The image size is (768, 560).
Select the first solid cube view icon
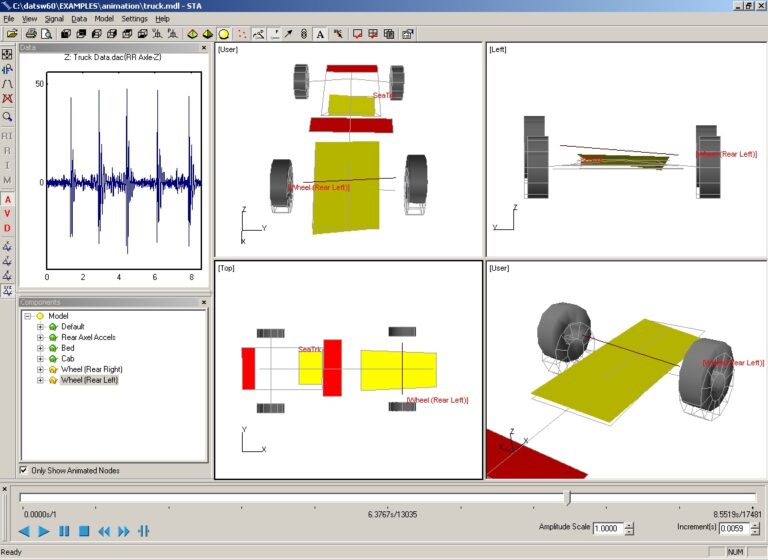point(66,34)
